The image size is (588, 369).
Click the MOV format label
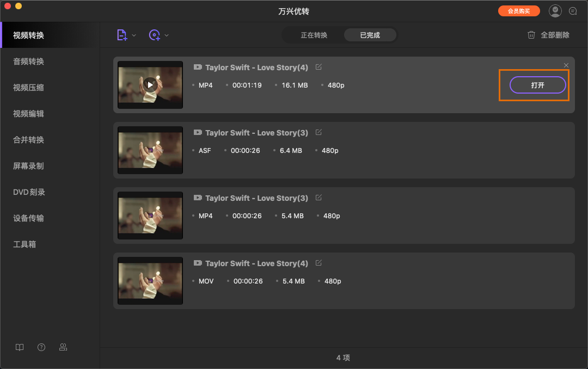click(206, 281)
